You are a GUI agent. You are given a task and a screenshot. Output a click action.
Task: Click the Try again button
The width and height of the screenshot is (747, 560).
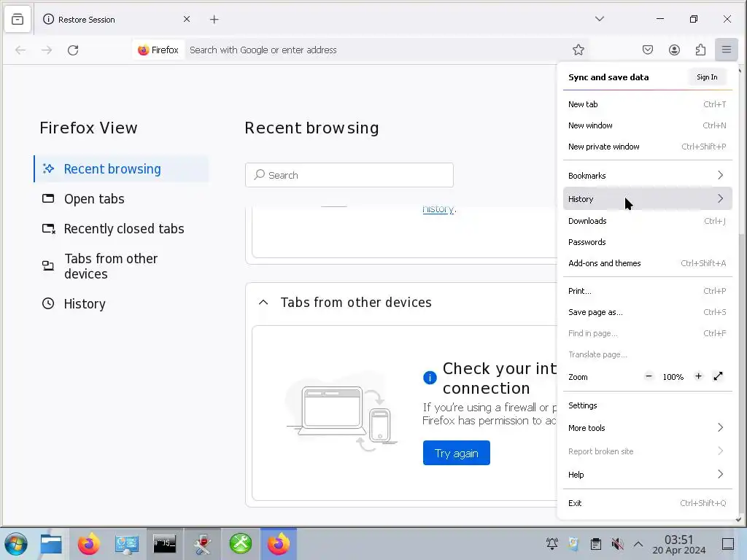click(457, 453)
